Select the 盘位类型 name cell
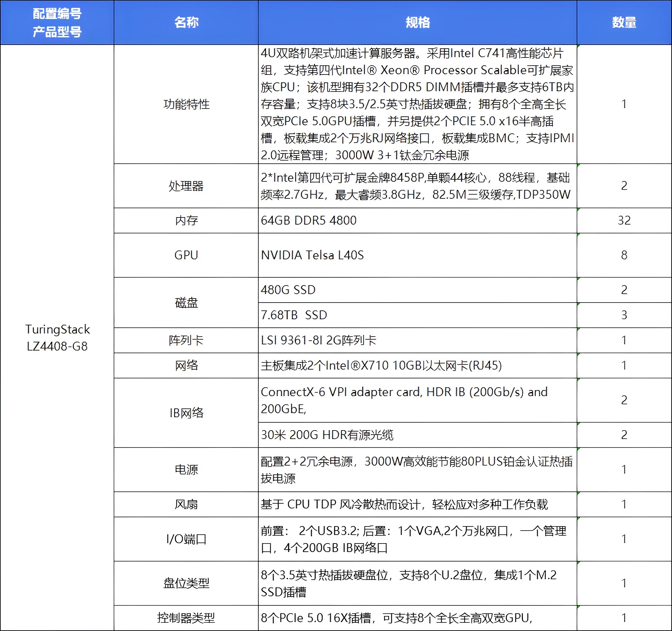Image resolution: width=672 pixels, height=631 pixels. click(186, 583)
